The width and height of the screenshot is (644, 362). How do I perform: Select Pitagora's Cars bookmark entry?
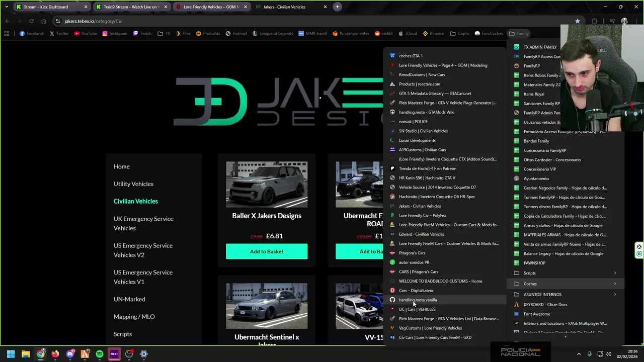point(444,253)
